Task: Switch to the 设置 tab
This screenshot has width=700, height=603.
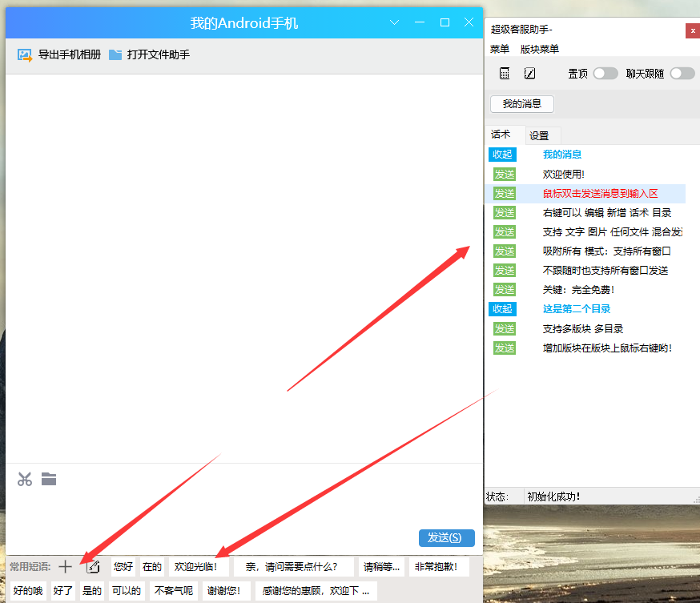Action: click(539, 136)
